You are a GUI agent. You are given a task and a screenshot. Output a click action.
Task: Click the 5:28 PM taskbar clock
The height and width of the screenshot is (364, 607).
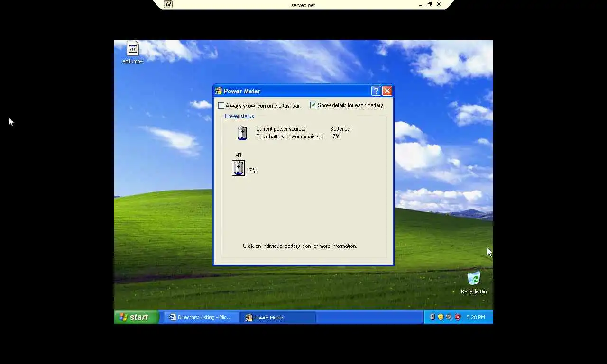476,317
